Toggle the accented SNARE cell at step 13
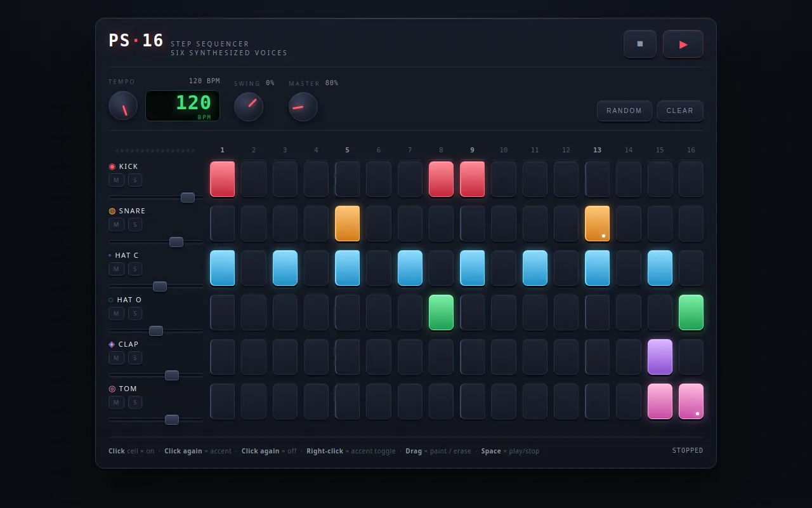812x508 pixels. click(598, 224)
